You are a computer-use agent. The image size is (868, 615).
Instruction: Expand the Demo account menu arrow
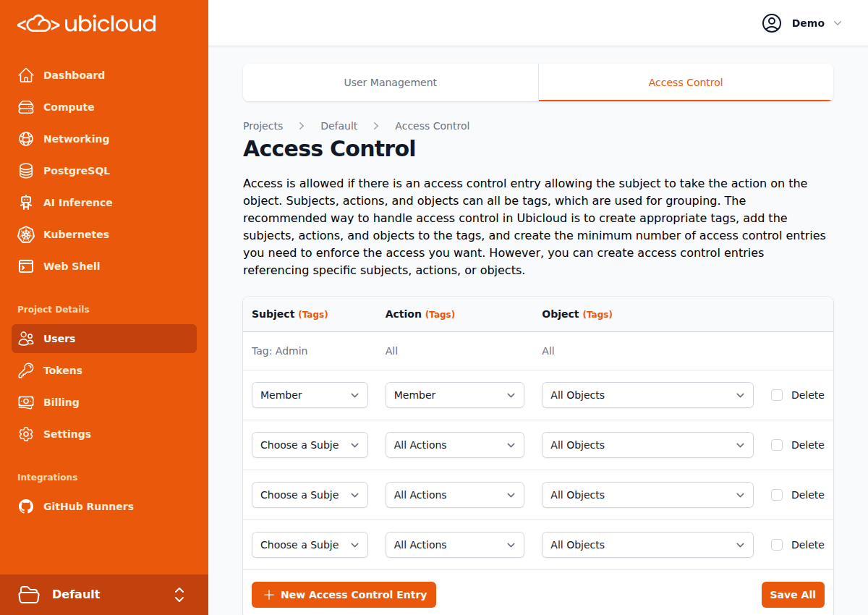tap(838, 23)
